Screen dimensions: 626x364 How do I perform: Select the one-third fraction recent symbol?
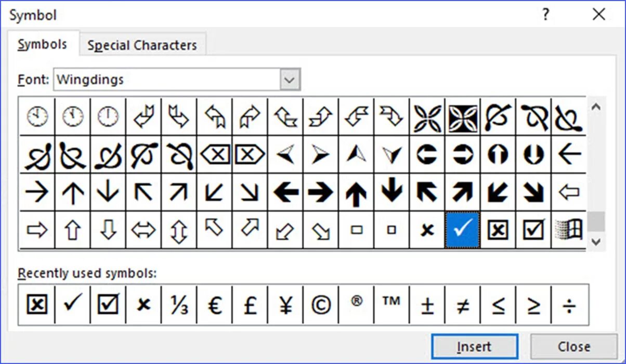coord(179,305)
